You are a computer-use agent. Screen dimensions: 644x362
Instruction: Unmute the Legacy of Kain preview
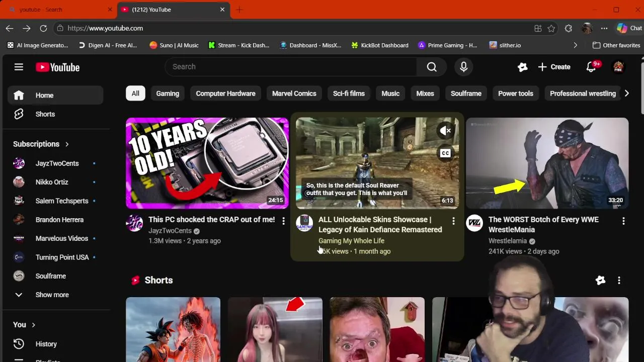pos(445,131)
